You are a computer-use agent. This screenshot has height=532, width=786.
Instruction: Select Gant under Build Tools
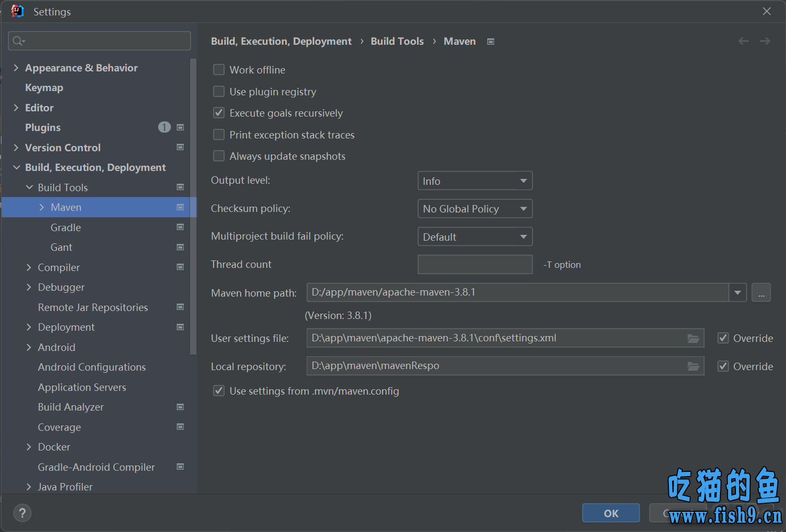pos(62,247)
